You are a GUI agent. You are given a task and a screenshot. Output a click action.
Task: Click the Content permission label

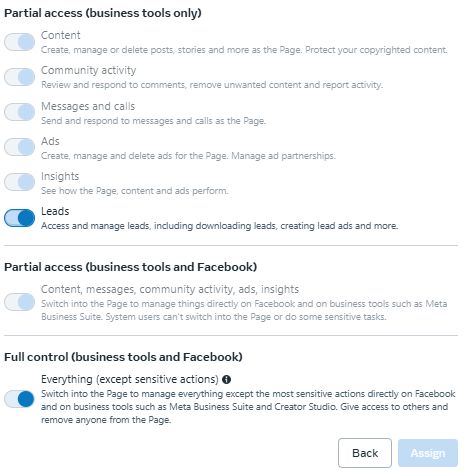click(61, 35)
